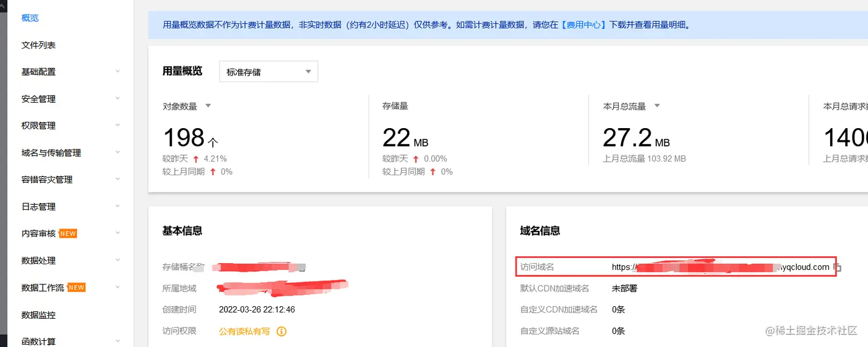Select 数据处理 in the sidebar
This screenshot has height=347, width=868.
[38, 260]
